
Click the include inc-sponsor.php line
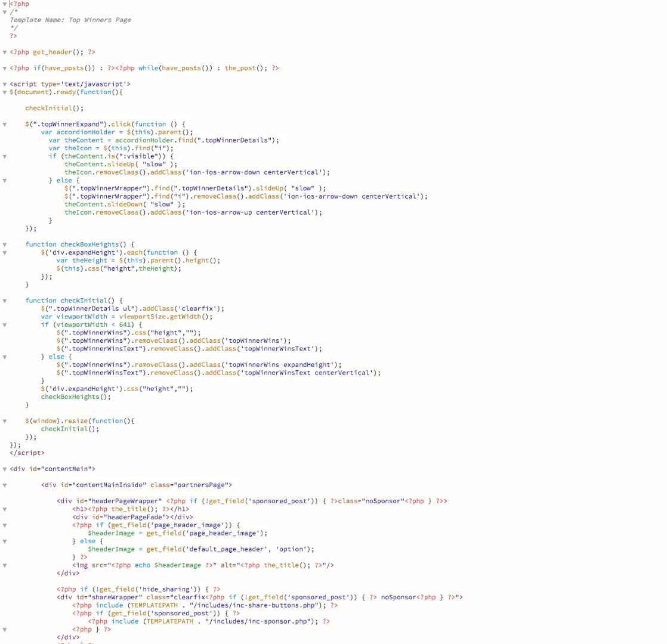[x=209, y=621]
